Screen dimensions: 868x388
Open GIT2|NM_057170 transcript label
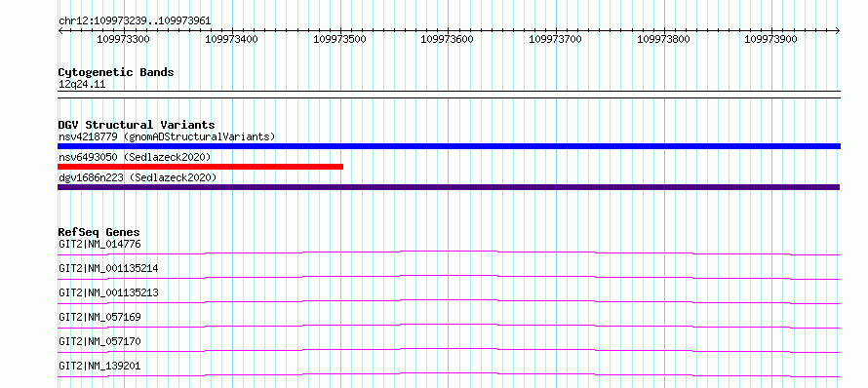tap(99, 341)
